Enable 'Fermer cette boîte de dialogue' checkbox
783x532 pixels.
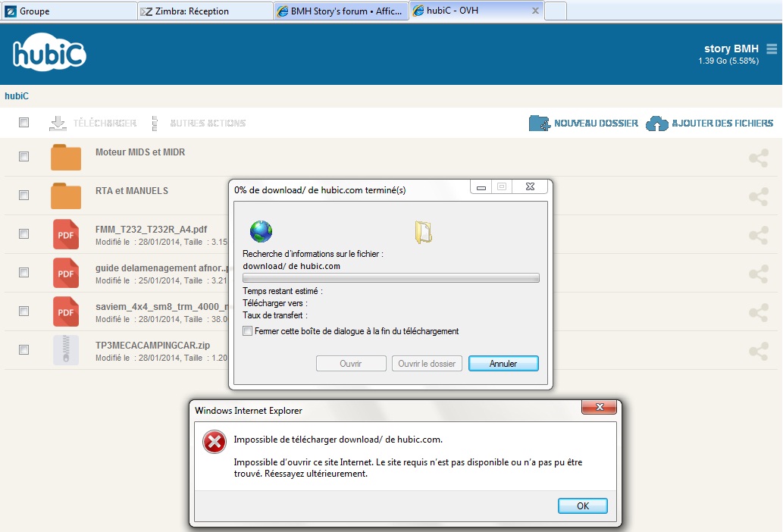coord(247,331)
